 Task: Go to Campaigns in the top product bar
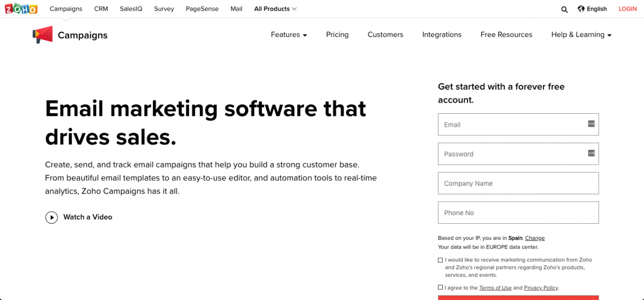66,9
